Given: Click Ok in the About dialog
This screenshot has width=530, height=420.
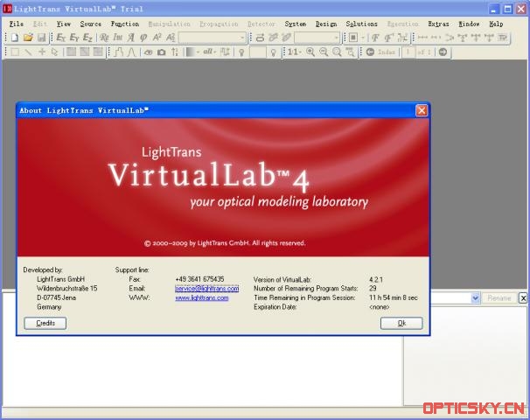Looking at the screenshot, I should point(401,323).
